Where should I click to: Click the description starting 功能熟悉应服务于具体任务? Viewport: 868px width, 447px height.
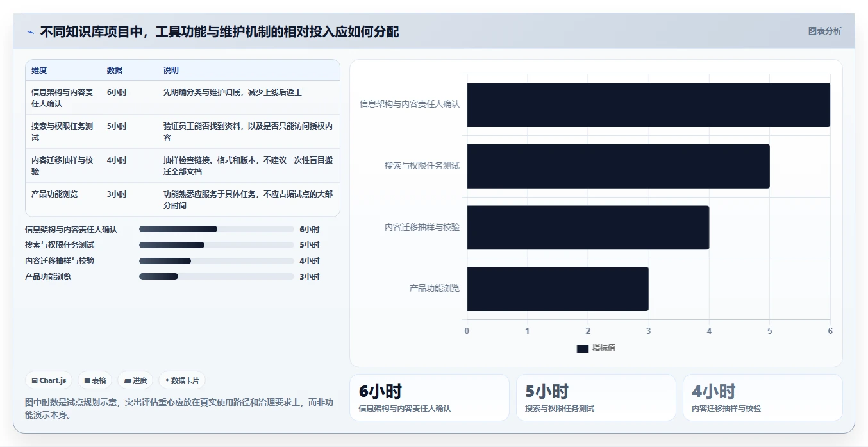point(248,199)
